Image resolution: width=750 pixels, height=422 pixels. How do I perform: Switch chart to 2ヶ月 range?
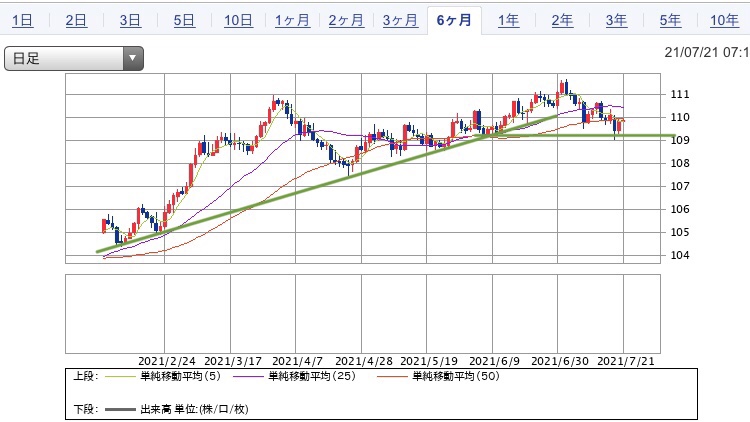pos(346,21)
